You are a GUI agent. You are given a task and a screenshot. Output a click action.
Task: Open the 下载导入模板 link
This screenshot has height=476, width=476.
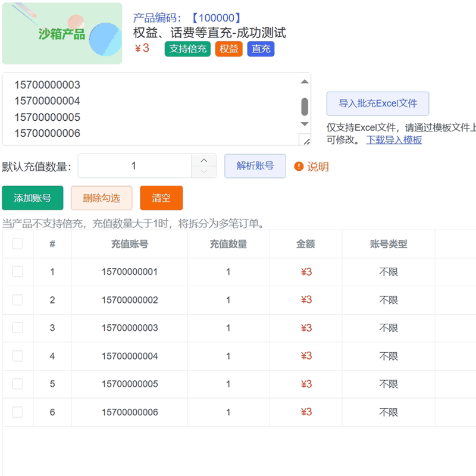tap(394, 140)
